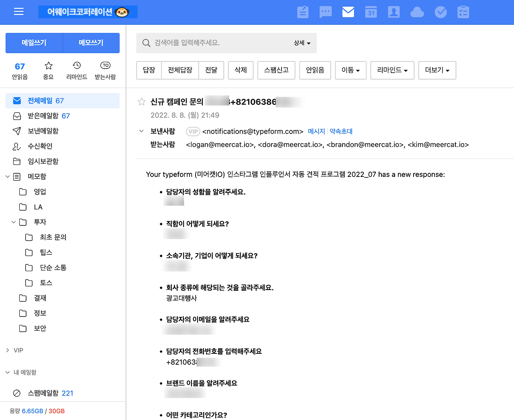Viewport: 514px width, 420px height.
Task: Click the 메모쓰기 write memo button
Action: (91, 43)
